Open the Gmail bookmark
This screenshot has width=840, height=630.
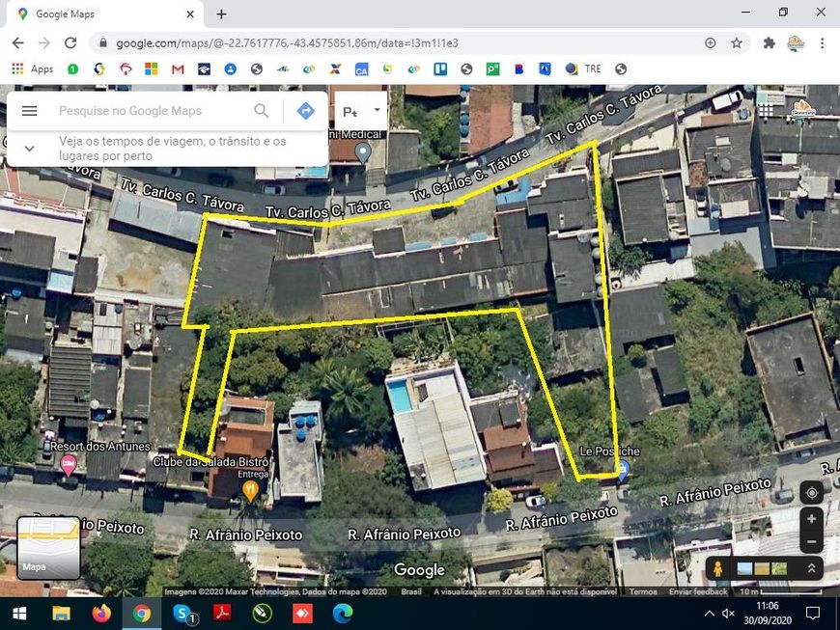[x=178, y=69]
